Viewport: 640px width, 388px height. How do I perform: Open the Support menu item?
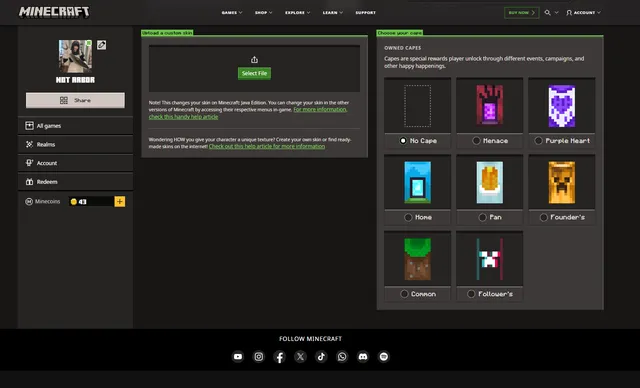point(365,13)
